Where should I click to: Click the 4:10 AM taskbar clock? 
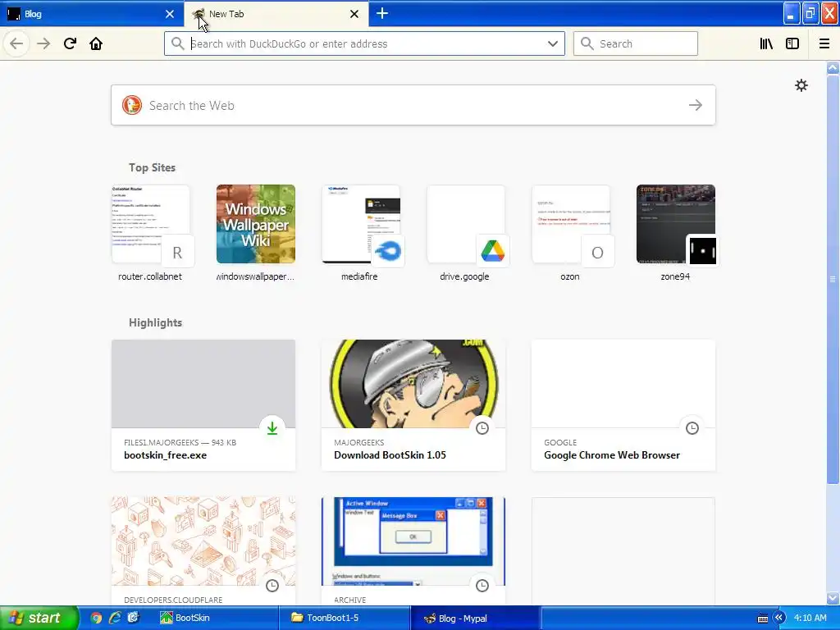[x=810, y=619]
